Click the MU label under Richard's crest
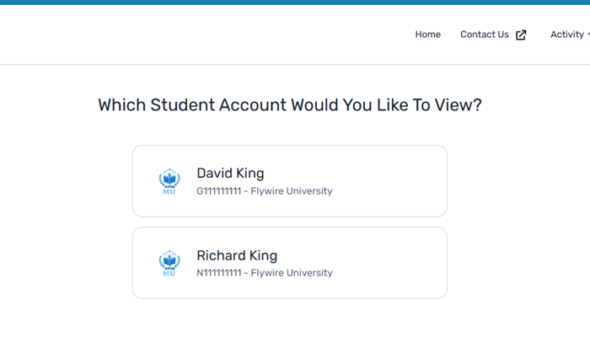Viewport: 590px width, 364px height. pos(169,274)
